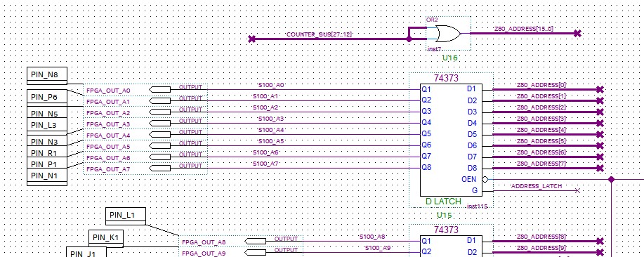Viewport: 644px width, 257px height.
Task: Click the FPGA_OUT_A6 pin name text
Action: (x=108, y=158)
